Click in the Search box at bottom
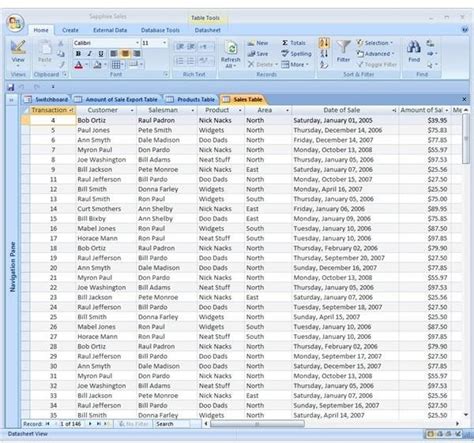474x443 pixels. point(172,424)
